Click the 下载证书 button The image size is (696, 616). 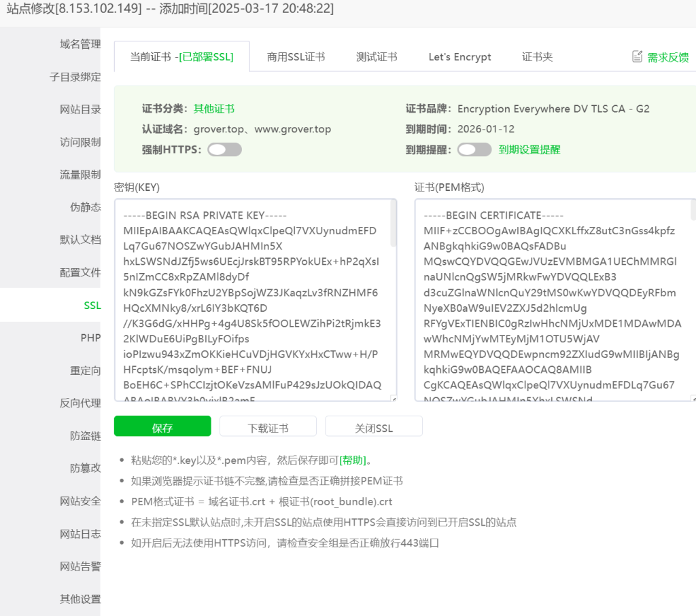[269, 426]
